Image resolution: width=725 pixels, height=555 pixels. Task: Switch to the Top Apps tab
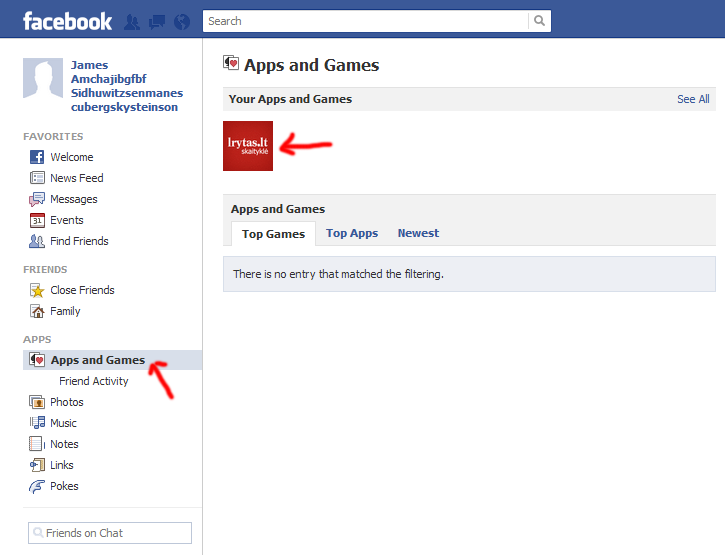352,233
